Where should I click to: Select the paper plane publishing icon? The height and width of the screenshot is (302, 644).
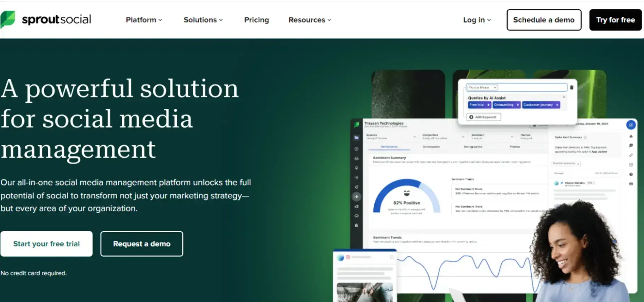[x=356, y=187]
